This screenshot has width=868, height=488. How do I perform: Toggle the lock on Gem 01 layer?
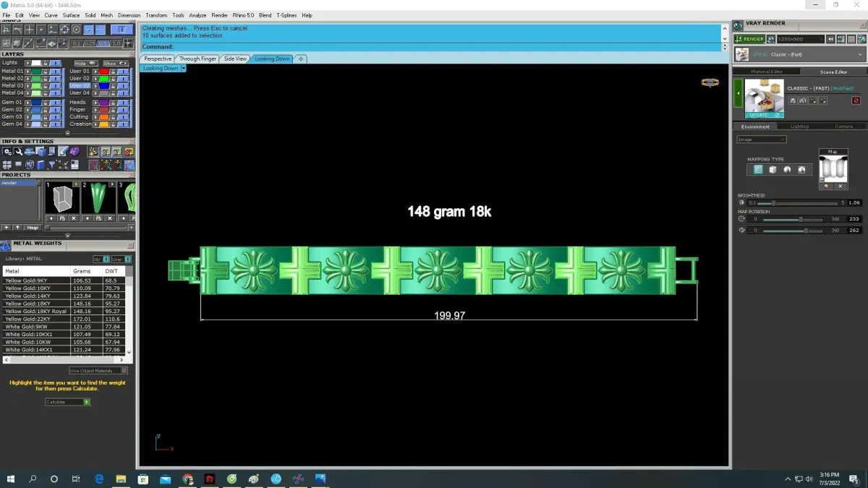[x=45, y=103]
